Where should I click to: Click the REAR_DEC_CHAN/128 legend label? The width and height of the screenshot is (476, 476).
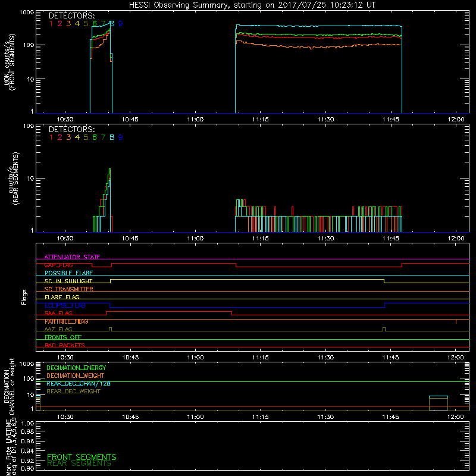pos(79,383)
